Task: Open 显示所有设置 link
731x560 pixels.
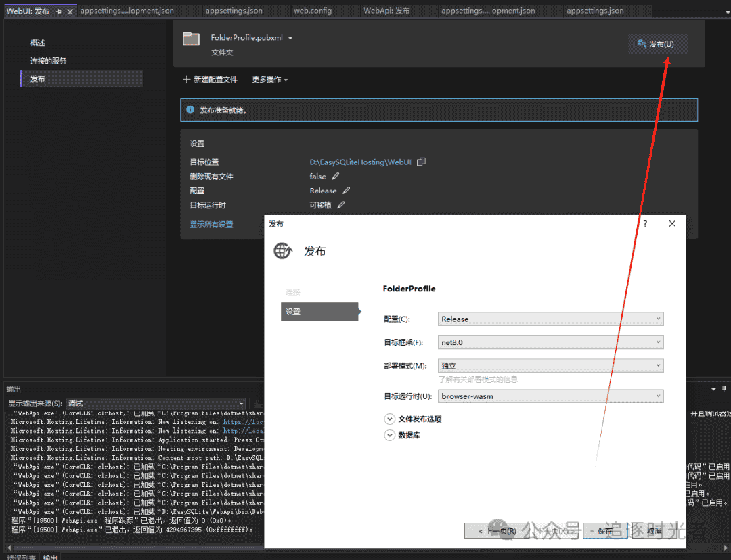Action: click(x=212, y=225)
